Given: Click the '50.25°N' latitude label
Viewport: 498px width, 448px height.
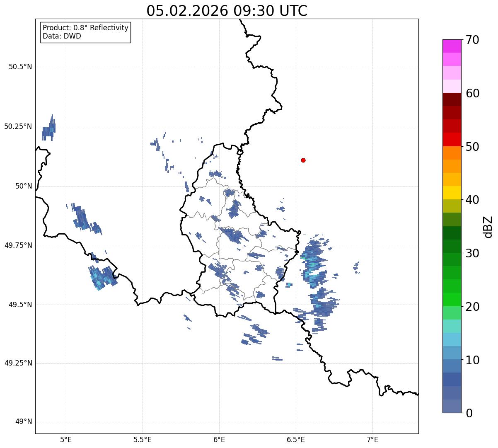Looking at the screenshot, I should (x=18, y=126).
